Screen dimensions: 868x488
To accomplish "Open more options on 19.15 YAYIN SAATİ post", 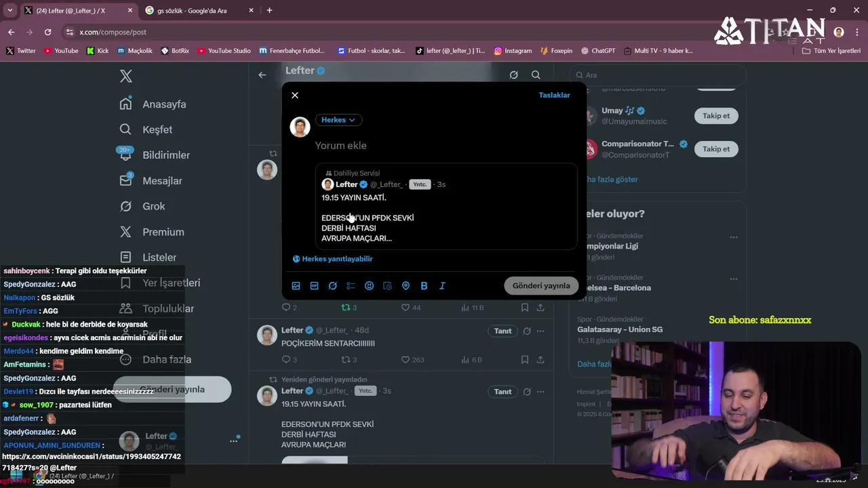I will (x=540, y=392).
